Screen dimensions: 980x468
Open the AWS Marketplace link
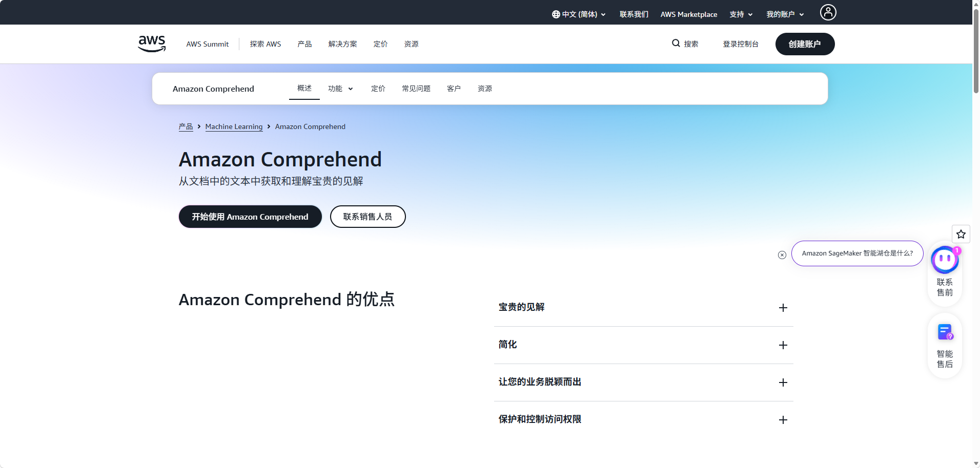click(x=689, y=14)
